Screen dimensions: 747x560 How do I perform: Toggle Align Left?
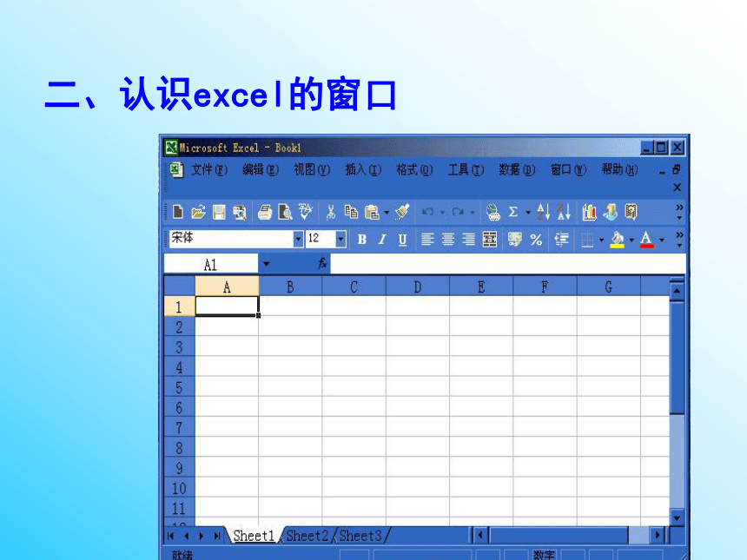(427, 239)
